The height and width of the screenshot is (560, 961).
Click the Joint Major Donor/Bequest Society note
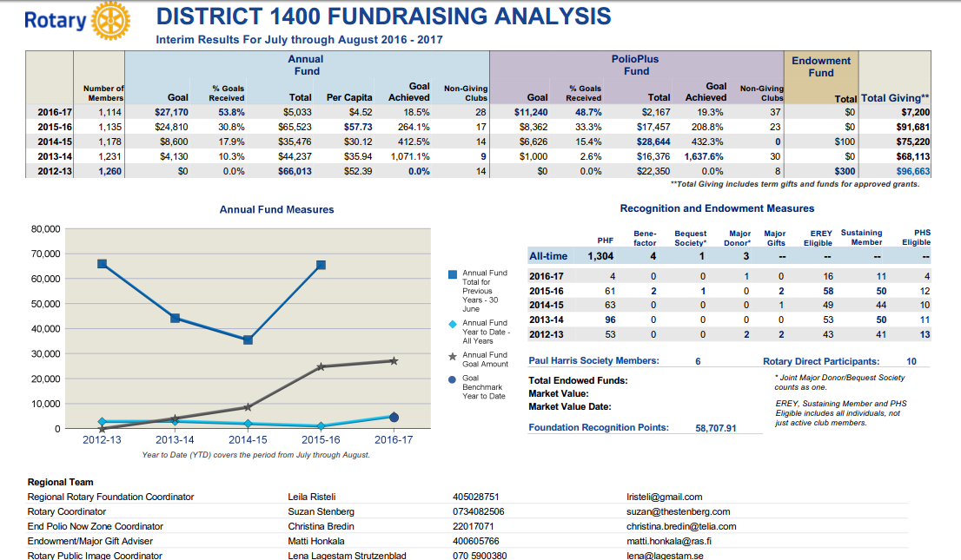[839, 382]
